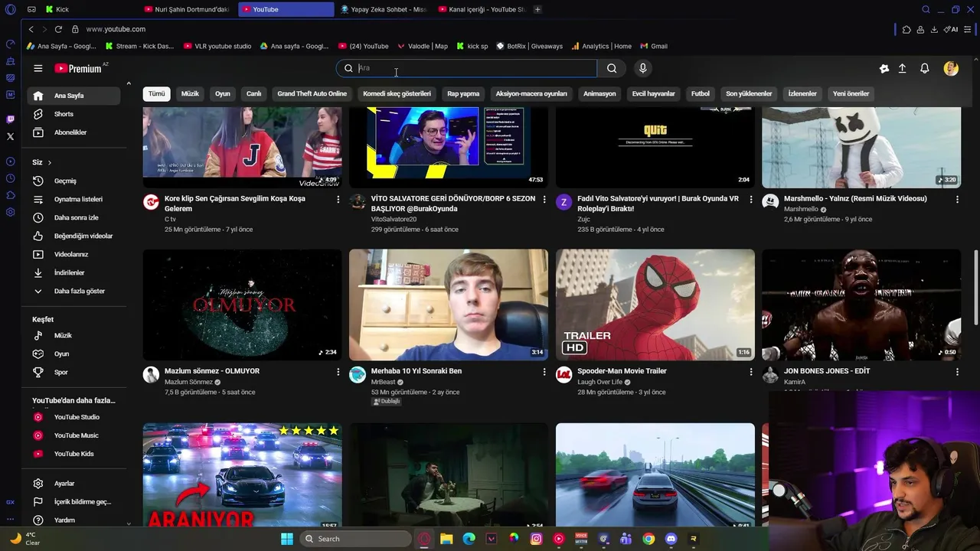Open the Create upload icon
Screen dimensions: 980x551
pyautogui.click(x=902, y=68)
